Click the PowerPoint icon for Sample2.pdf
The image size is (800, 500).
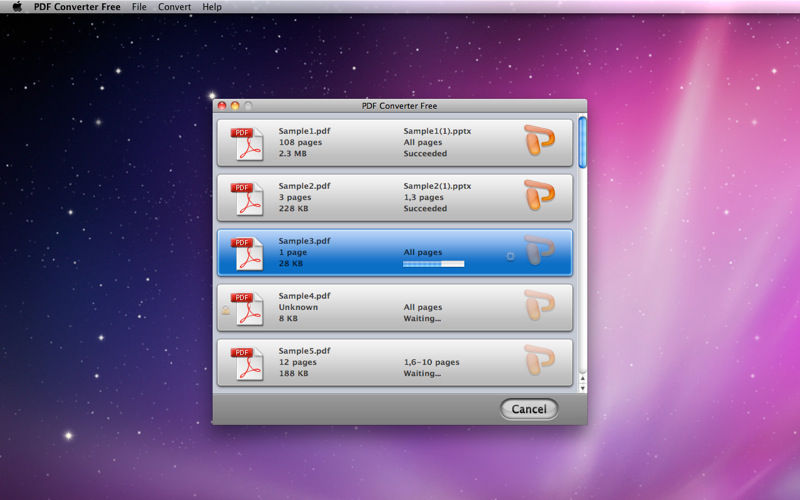pyautogui.click(x=539, y=197)
